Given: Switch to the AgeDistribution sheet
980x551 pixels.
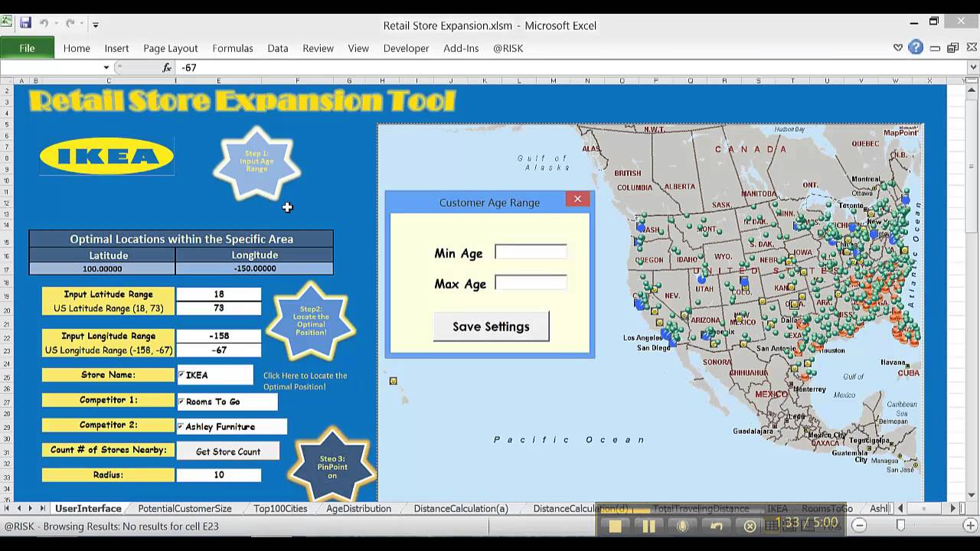Looking at the screenshot, I should coord(358,508).
